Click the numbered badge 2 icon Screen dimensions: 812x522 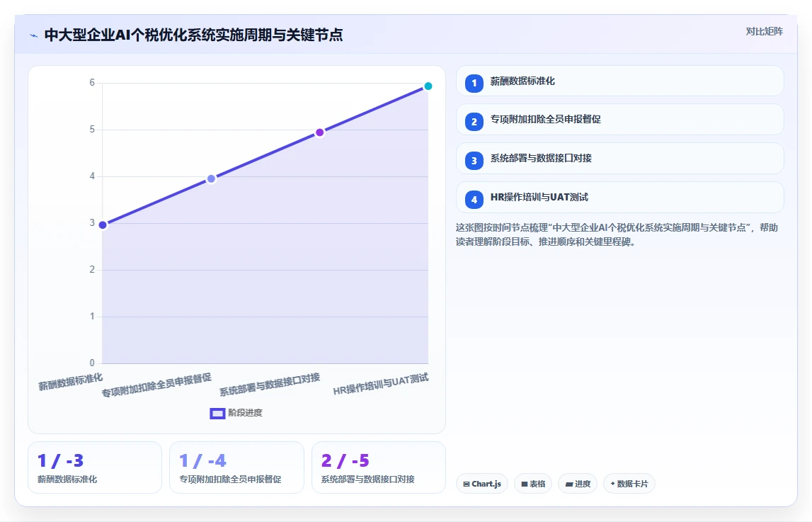474,122
